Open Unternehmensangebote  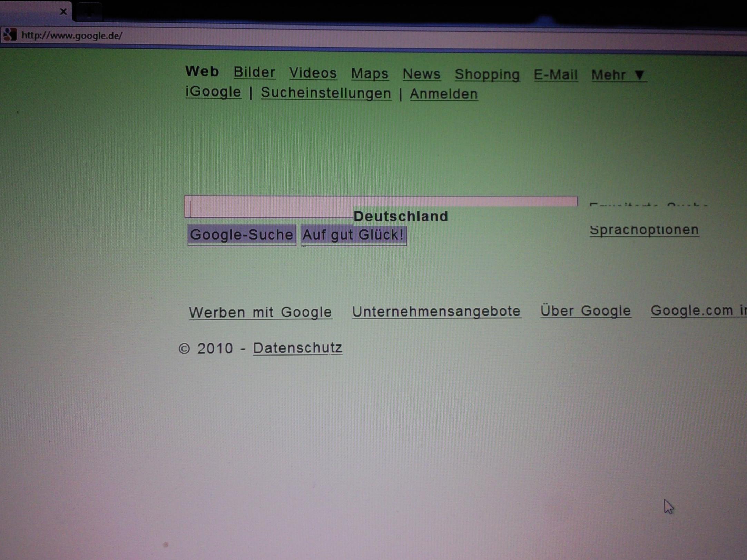tap(436, 311)
